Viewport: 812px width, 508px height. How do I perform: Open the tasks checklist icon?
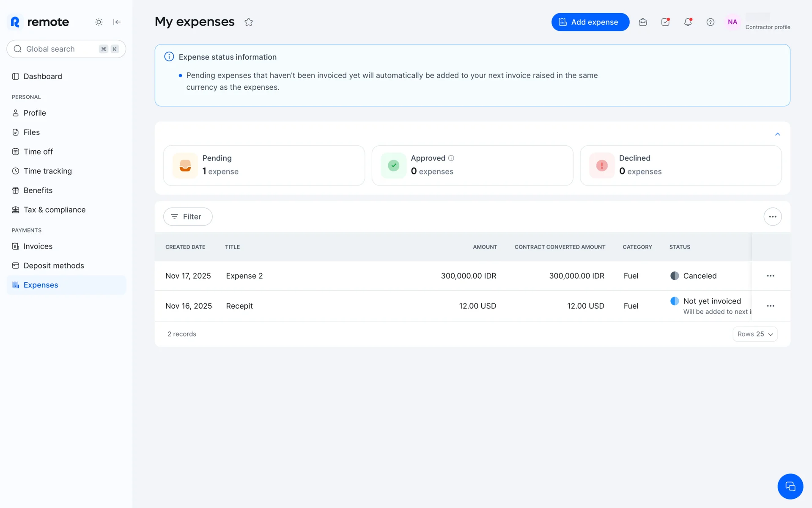click(x=665, y=22)
